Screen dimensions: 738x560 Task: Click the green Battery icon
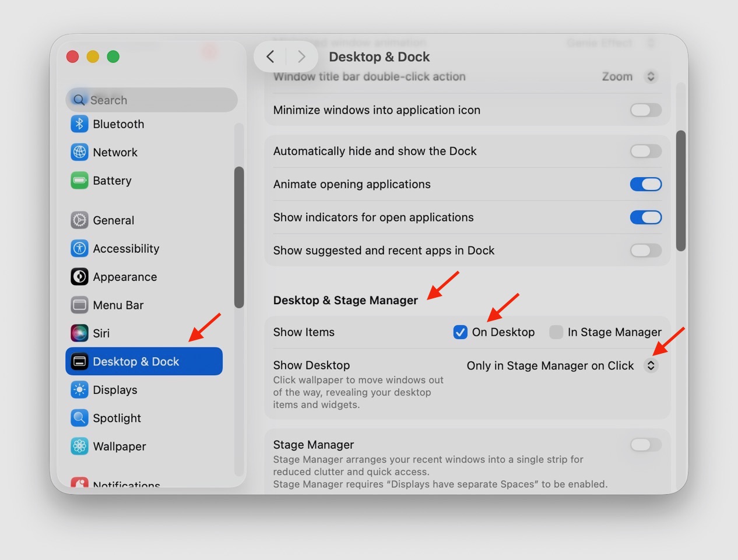pos(79,181)
